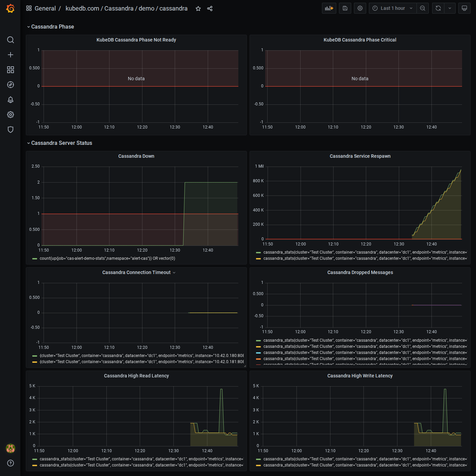Click the latency spike in High Read Latency graph
This screenshot has height=476, width=476.
coord(221,390)
